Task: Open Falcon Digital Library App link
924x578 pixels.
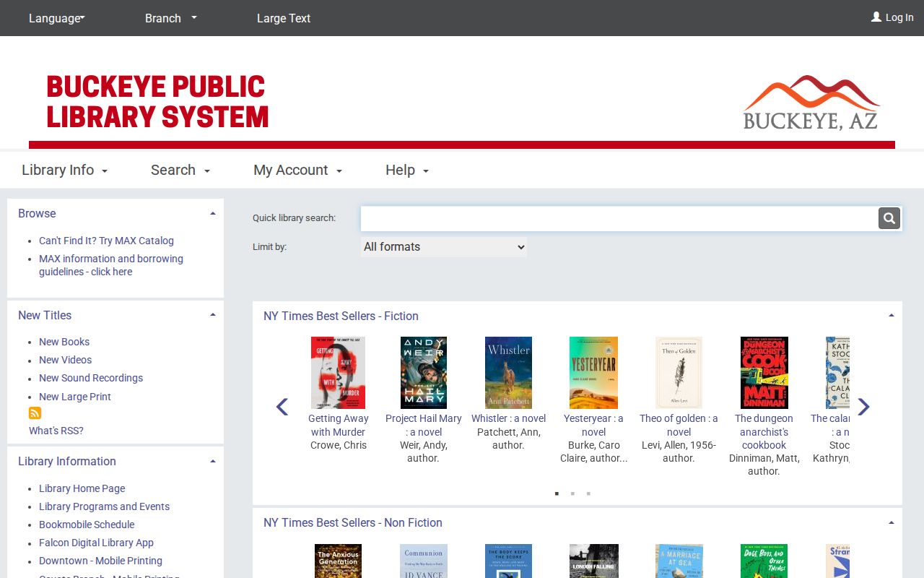Action: click(96, 543)
